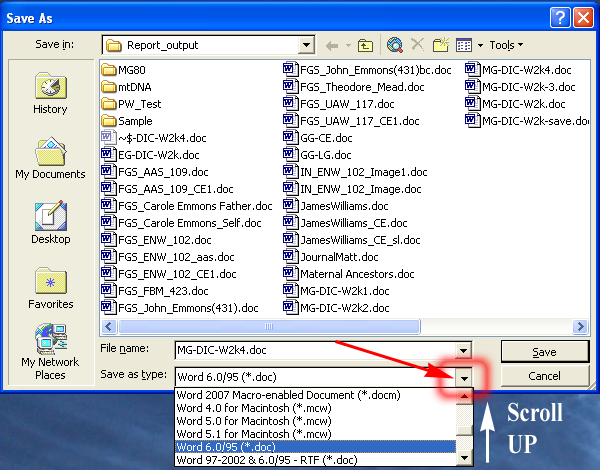The width and height of the screenshot is (600, 470).
Task: Open My Network Places
Action: coord(51,352)
